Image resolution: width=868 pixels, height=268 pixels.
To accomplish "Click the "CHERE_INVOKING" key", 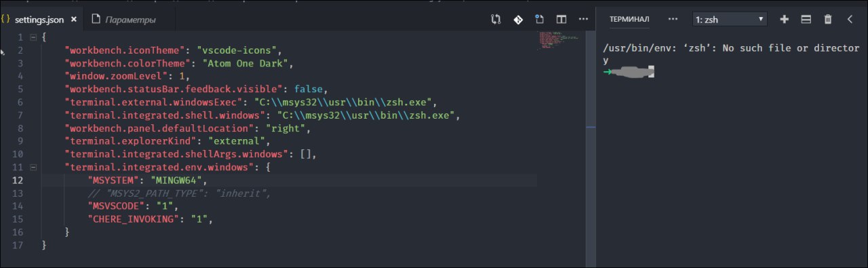I will [x=134, y=219].
